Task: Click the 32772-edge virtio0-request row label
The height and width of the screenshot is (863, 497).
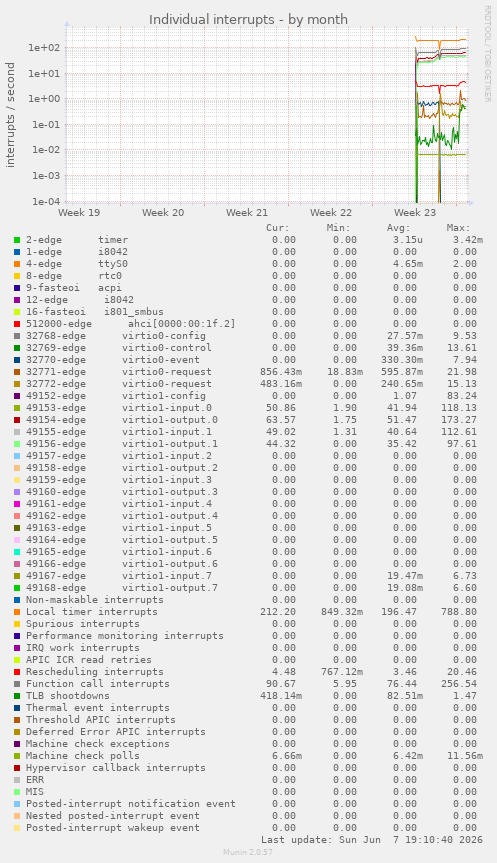Action: coord(119,384)
